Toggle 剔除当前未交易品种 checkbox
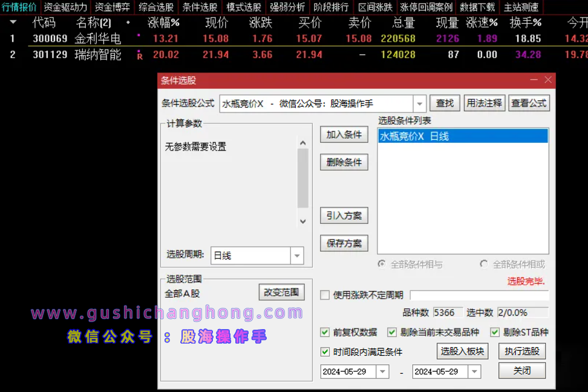 pos(392,332)
